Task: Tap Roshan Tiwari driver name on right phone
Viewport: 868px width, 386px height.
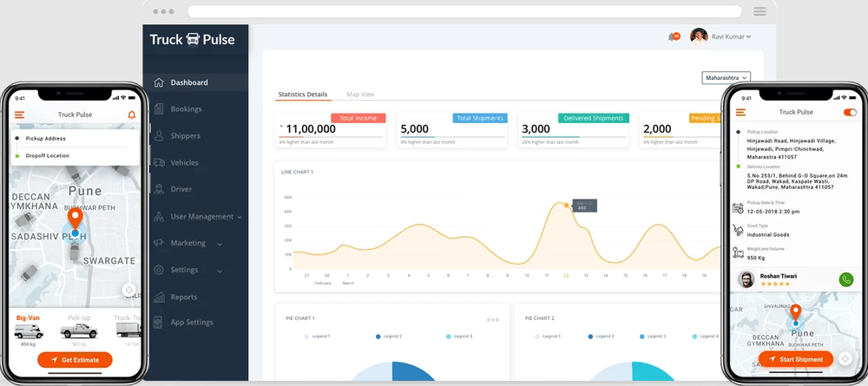Action: 779,276
